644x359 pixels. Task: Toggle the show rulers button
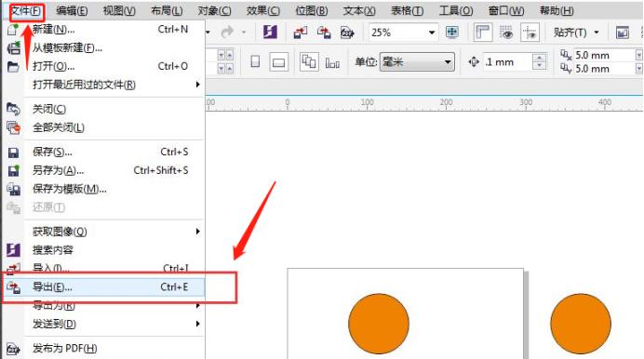[483, 32]
